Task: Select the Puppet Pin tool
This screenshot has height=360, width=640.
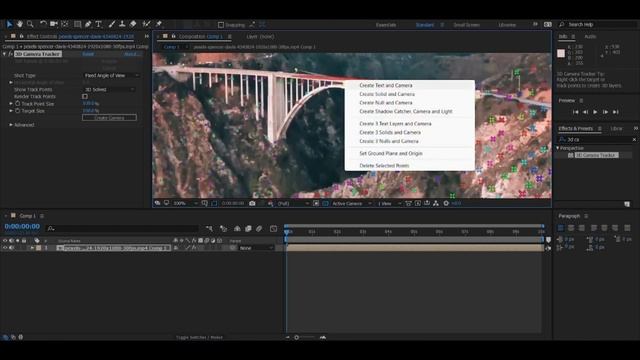Action: [x=159, y=24]
